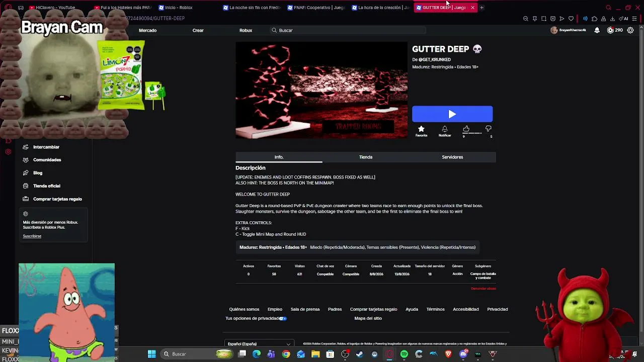Bookmark this page with the heart icon
The height and width of the screenshot is (362, 644).
coord(571,19)
